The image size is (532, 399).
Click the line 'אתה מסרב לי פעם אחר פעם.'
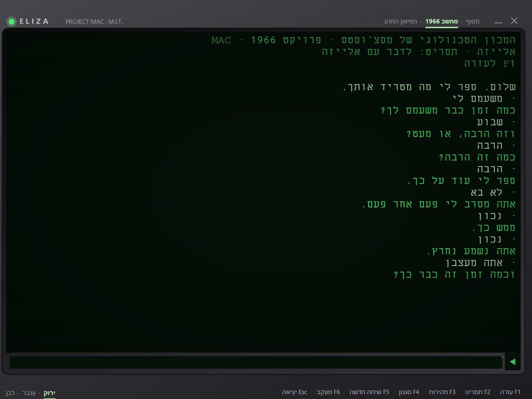[439, 204]
